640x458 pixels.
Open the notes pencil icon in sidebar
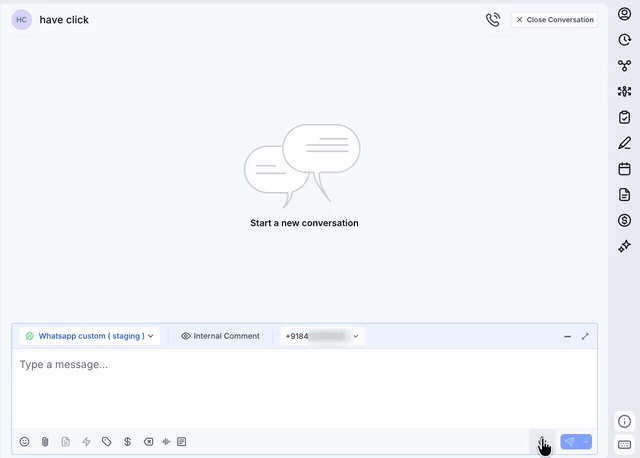click(624, 143)
